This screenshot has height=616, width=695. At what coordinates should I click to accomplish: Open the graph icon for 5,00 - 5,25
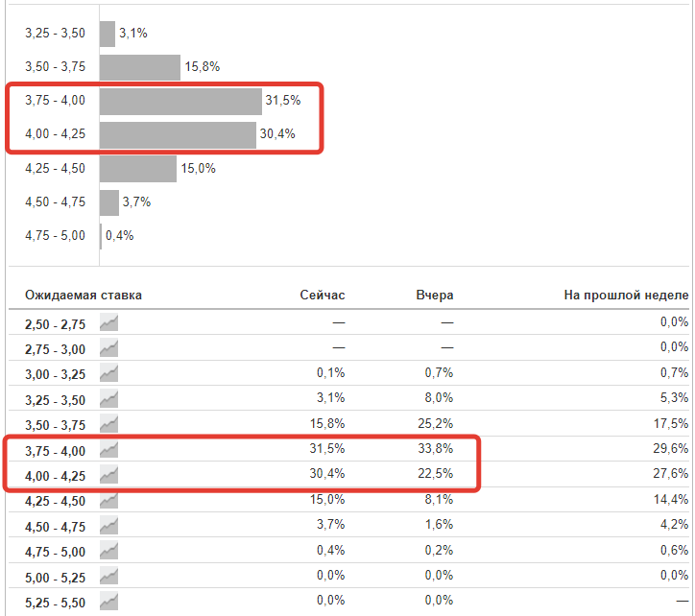click(108, 575)
